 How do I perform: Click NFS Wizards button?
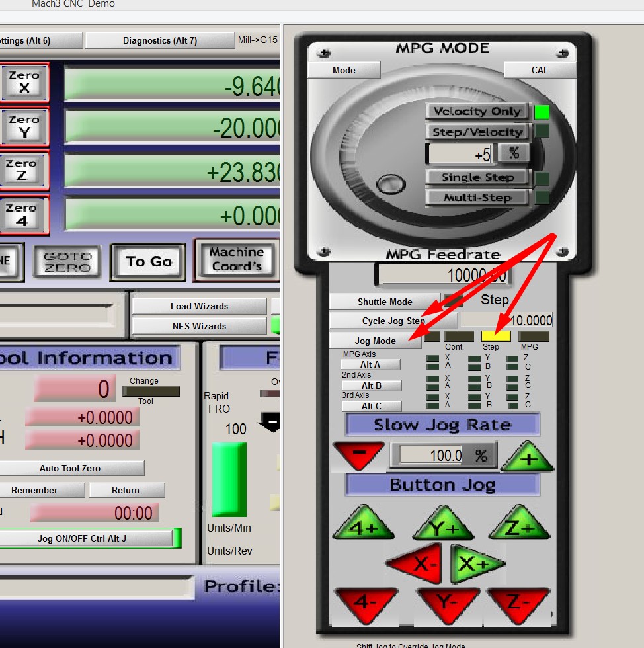199,326
